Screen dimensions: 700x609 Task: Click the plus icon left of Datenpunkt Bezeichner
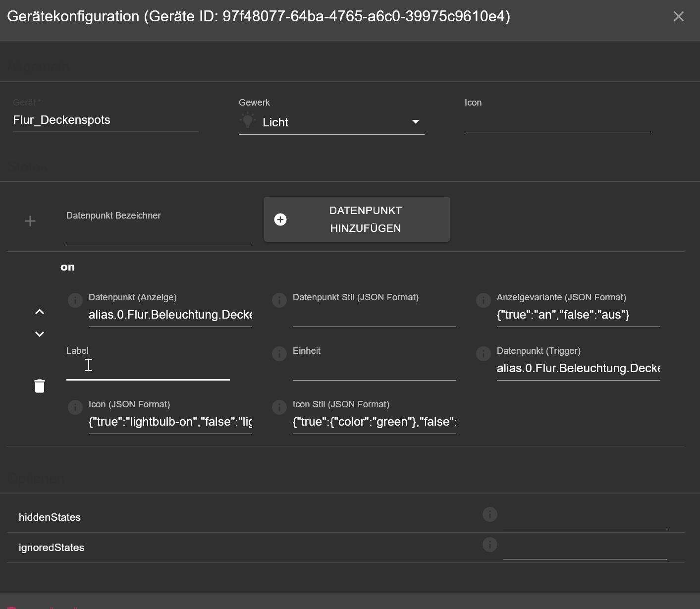coord(30,221)
